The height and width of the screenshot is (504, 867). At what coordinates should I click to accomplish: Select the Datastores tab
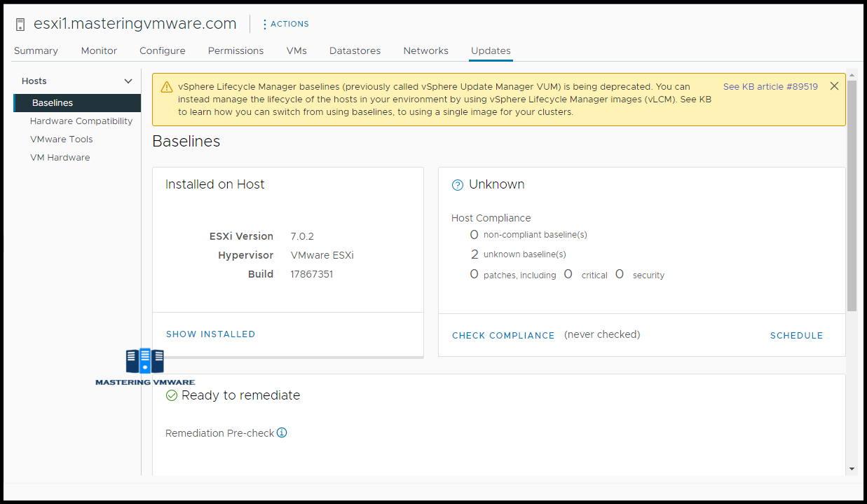tap(355, 50)
